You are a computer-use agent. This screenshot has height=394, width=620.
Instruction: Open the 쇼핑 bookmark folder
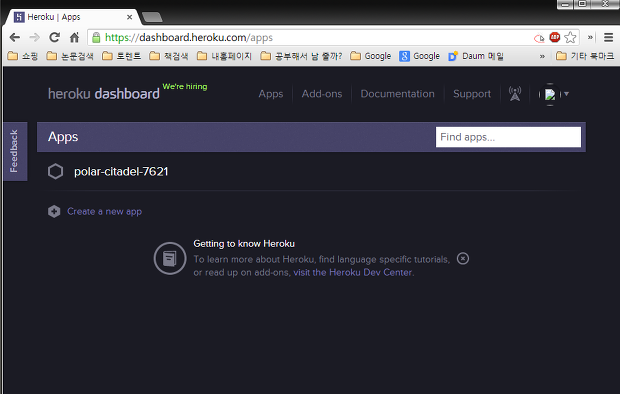point(23,56)
